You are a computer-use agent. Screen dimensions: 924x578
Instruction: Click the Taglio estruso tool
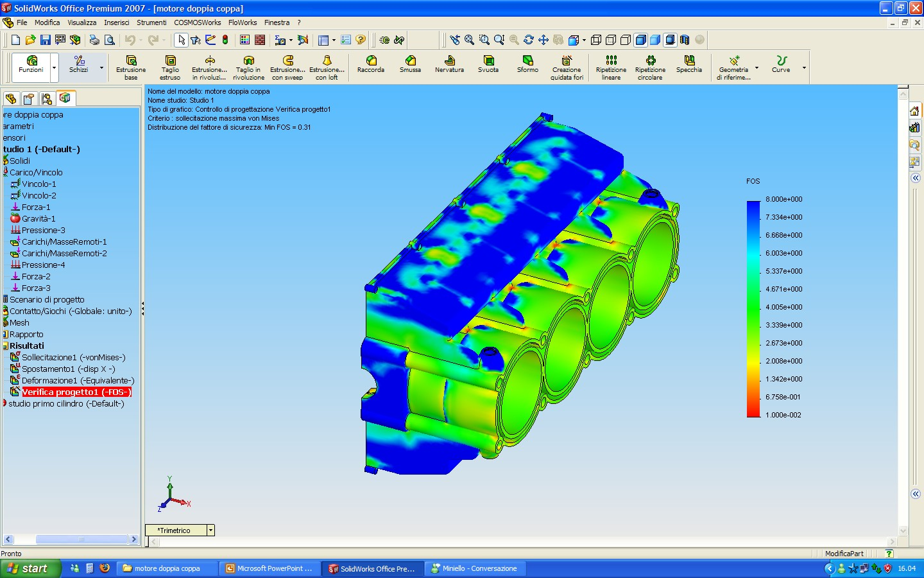point(170,67)
